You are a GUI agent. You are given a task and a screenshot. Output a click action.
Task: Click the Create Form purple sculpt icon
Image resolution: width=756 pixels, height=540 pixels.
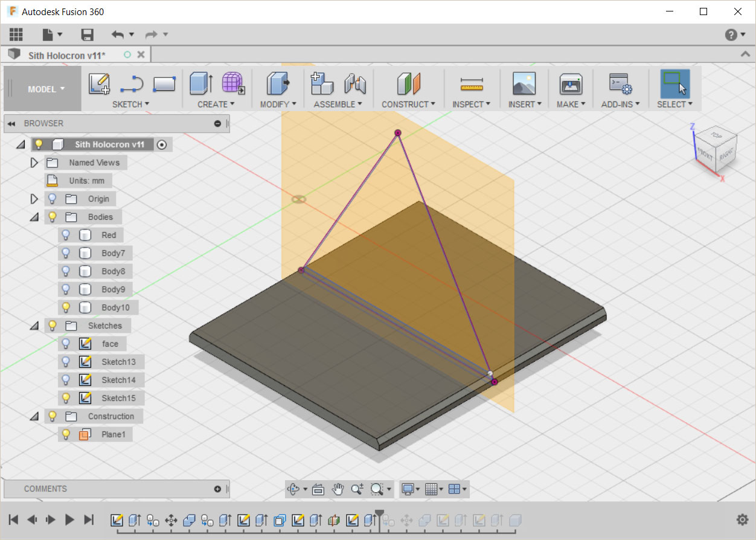point(233,83)
